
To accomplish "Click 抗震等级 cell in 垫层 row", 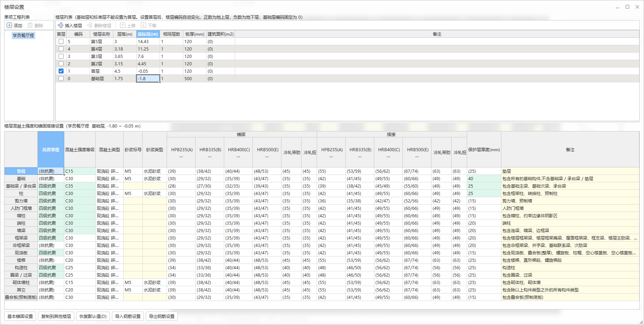I will [x=51, y=171].
